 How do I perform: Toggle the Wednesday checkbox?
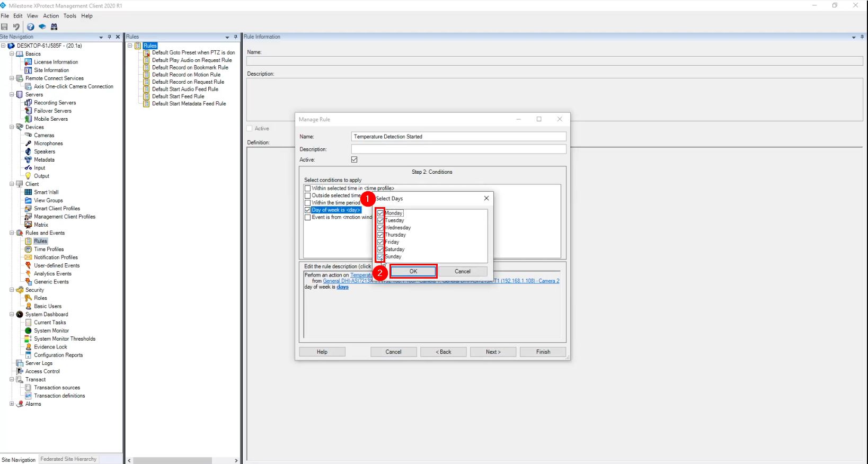(x=380, y=228)
